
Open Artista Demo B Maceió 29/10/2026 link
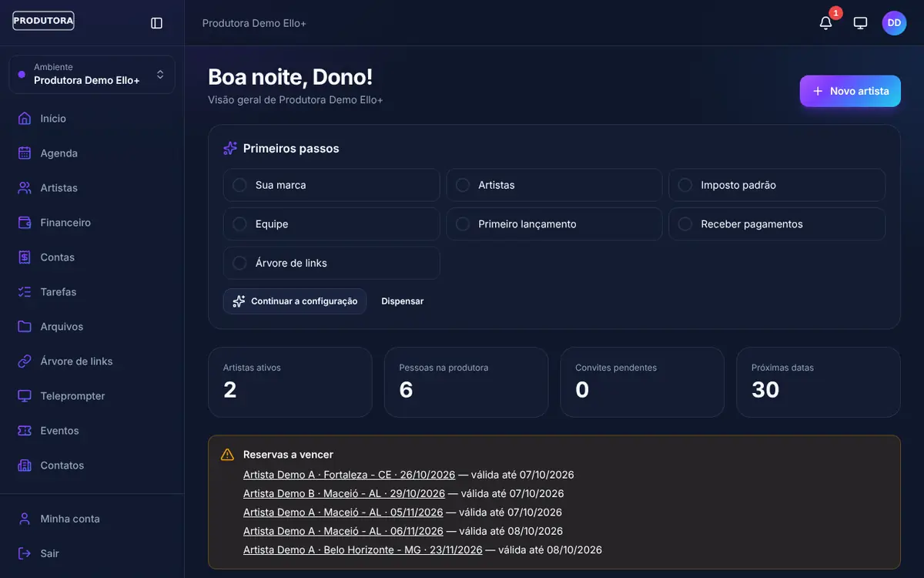(x=344, y=493)
